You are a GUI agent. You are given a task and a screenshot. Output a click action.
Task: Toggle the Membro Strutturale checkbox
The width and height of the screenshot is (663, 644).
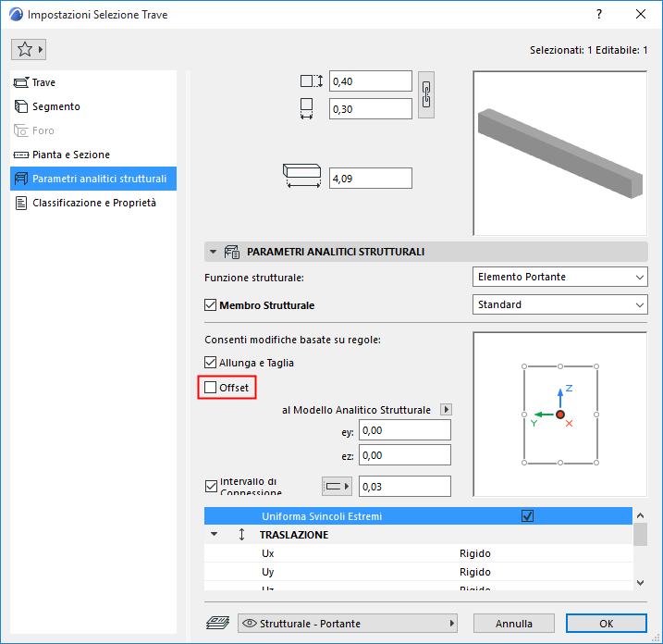[210, 305]
